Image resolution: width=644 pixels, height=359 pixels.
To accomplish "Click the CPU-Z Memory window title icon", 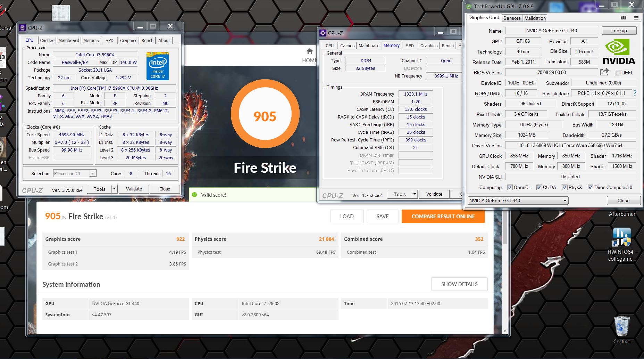I will point(323,33).
